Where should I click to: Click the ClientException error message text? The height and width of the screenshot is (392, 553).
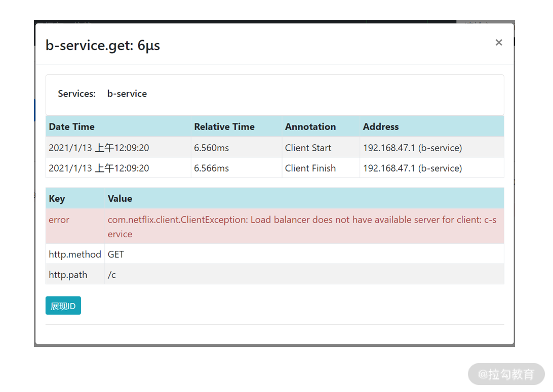[x=302, y=227]
